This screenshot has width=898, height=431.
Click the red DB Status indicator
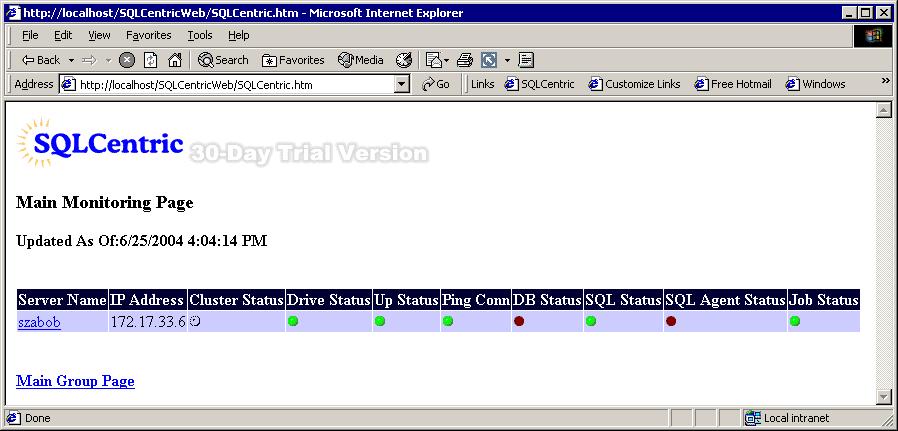[519, 321]
